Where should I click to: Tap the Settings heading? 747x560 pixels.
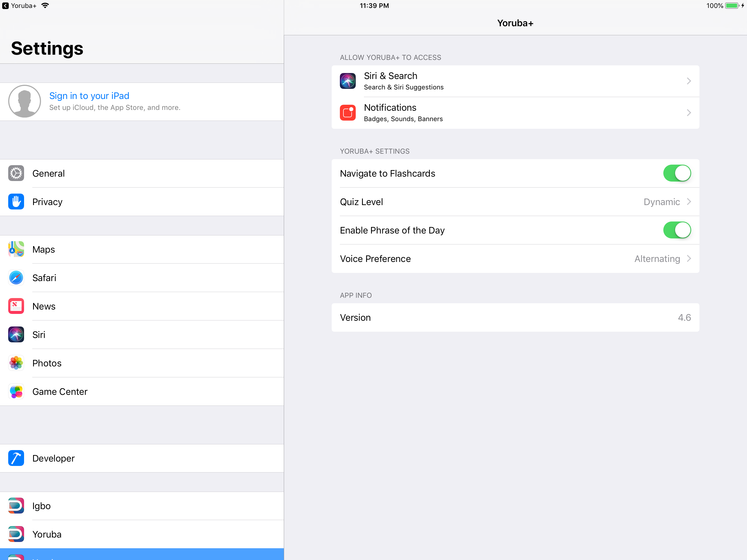[x=47, y=48]
